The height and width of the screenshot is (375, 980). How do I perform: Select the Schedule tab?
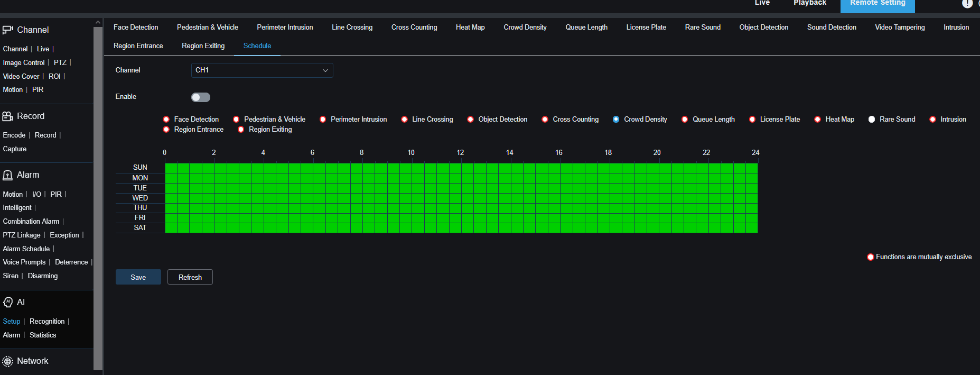257,46
